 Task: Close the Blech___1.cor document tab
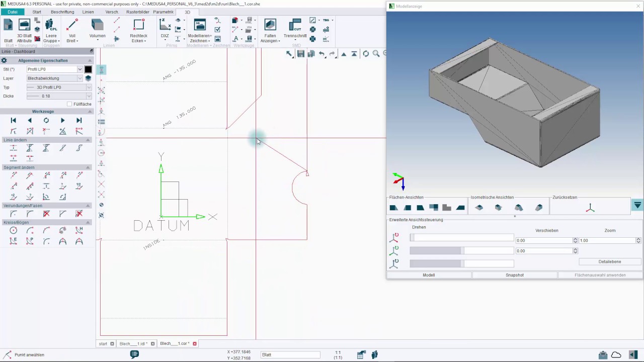click(x=195, y=344)
